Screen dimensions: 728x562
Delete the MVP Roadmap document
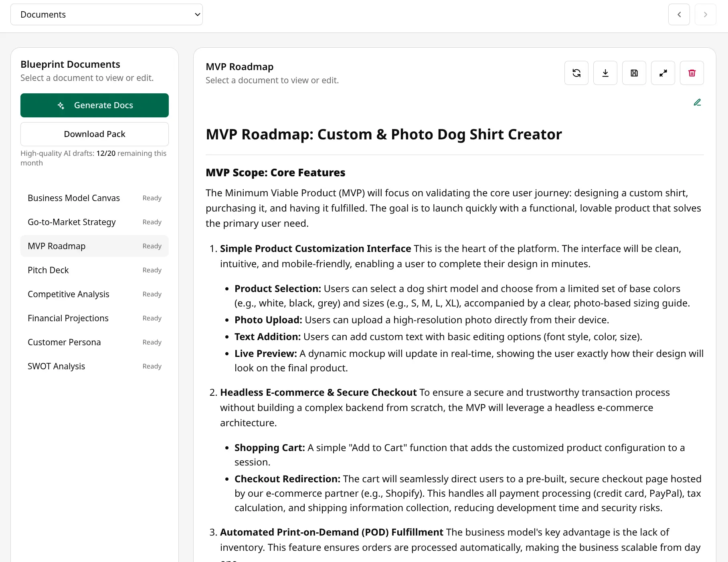point(692,73)
